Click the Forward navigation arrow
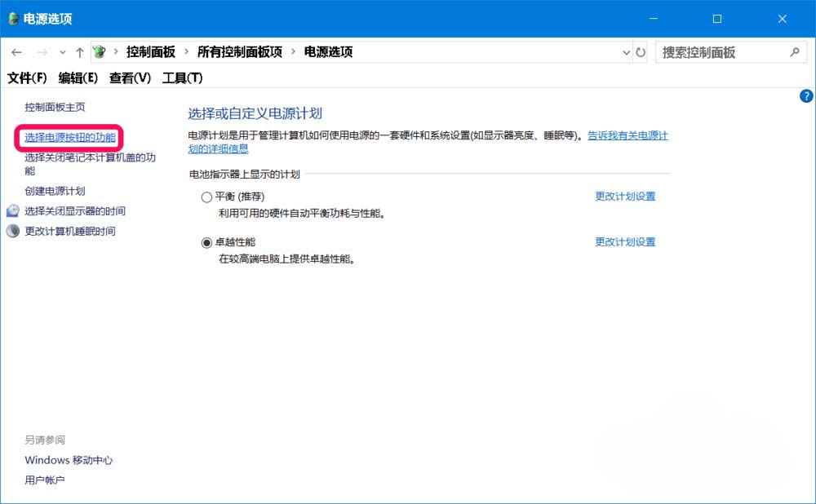The height and width of the screenshot is (504, 816). point(42,52)
